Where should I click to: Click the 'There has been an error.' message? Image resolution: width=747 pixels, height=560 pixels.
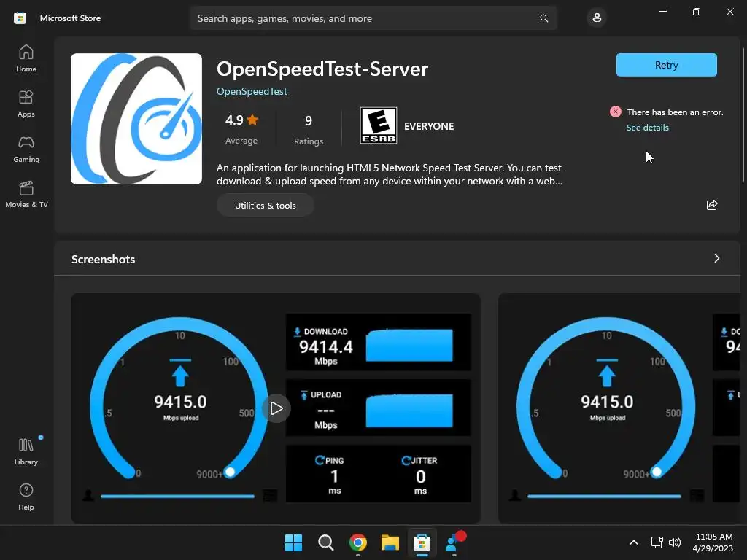point(675,112)
